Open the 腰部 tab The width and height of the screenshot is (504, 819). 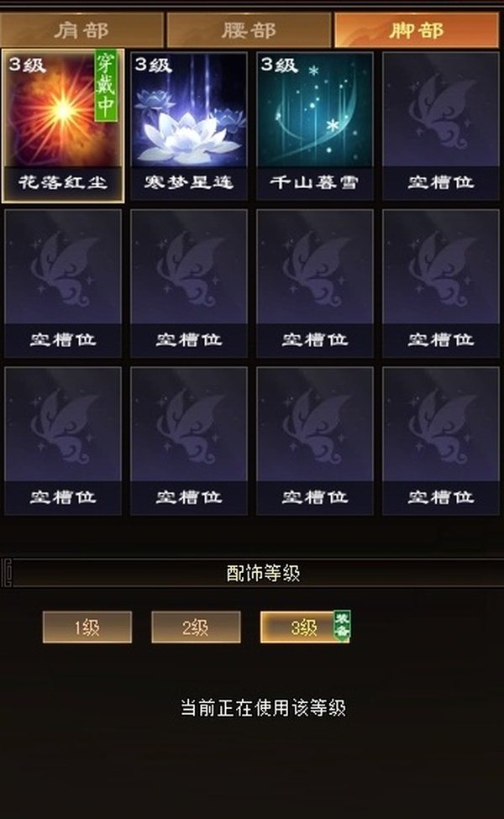[249, 30]
